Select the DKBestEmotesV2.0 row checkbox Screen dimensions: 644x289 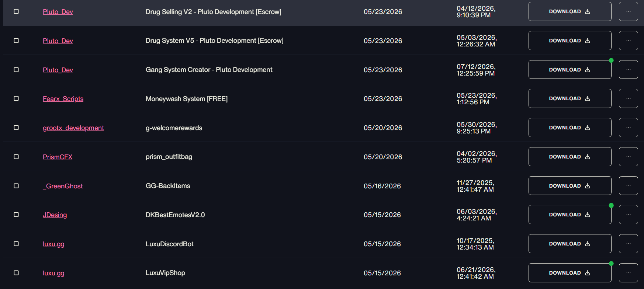tap(16, 215)
